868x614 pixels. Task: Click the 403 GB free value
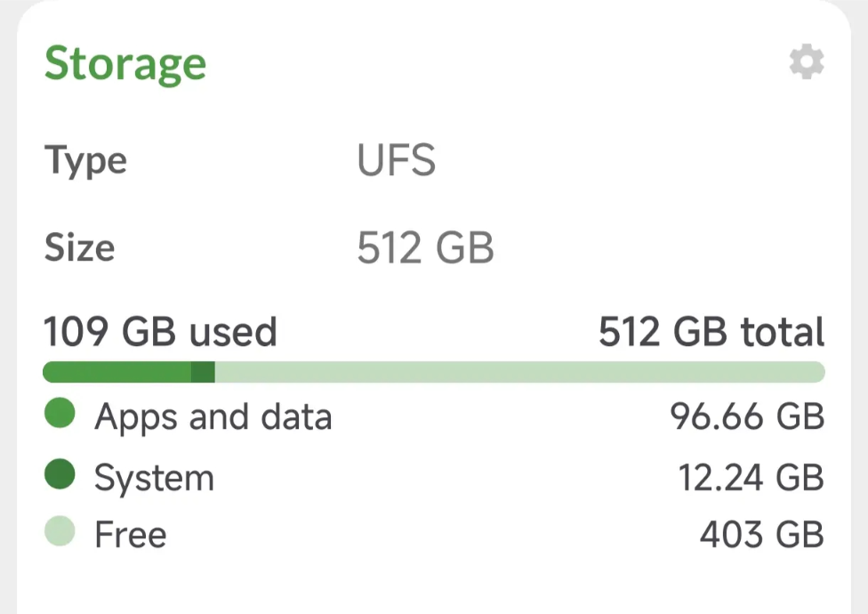point(761,535)
